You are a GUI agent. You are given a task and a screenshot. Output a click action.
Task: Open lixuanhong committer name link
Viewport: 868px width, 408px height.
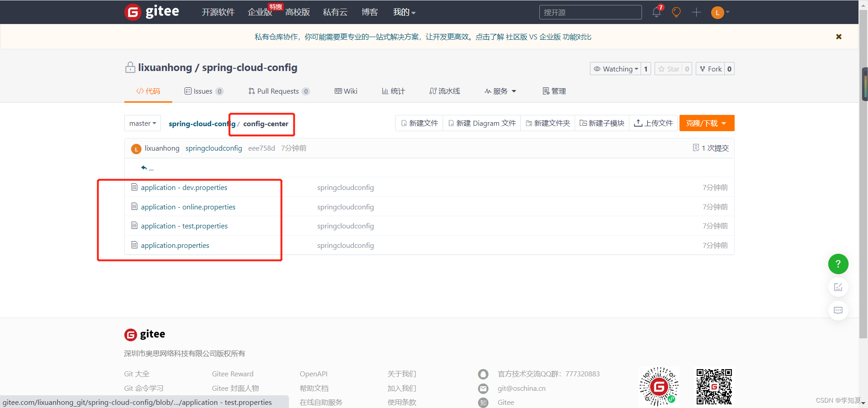tap(162, 148)
